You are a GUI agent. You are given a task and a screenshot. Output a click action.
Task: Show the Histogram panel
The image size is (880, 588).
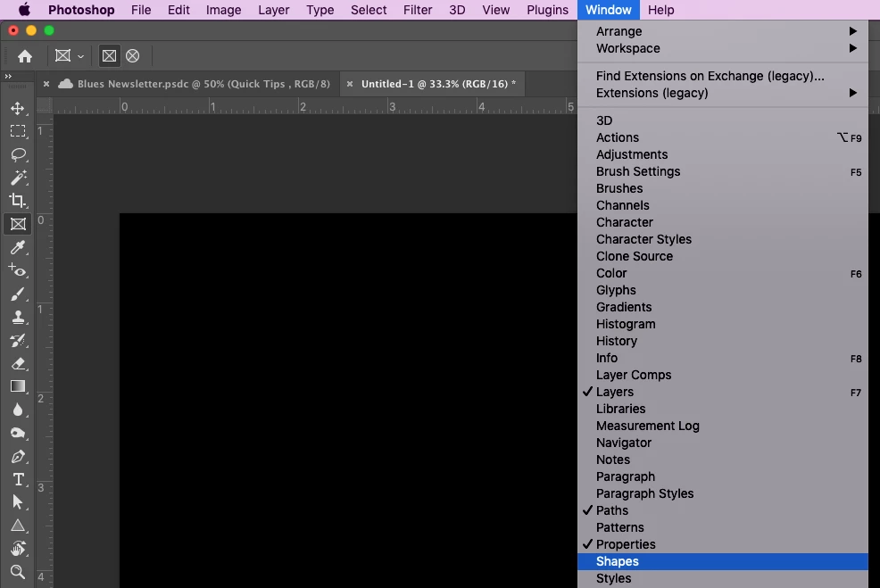pos(723,324)
